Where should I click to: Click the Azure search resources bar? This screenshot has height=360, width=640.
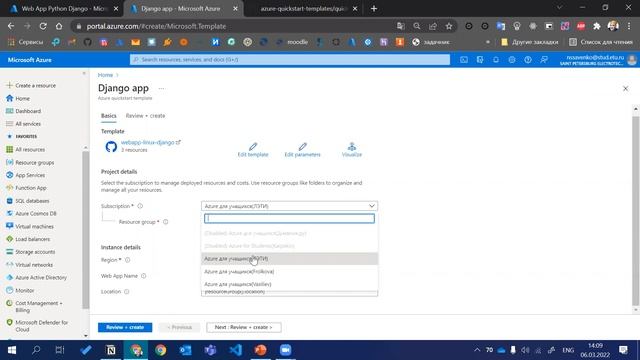tap(290, 60)
